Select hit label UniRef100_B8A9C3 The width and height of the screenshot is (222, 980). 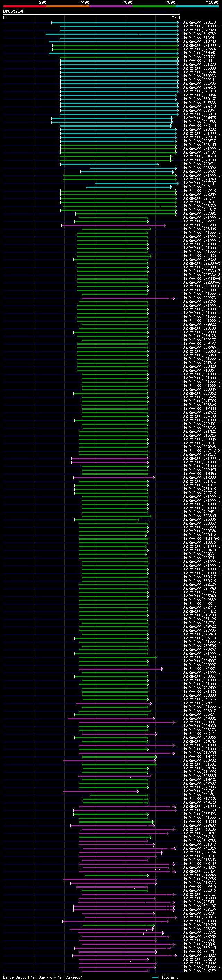pyautogui.click(x=199, y=76)
